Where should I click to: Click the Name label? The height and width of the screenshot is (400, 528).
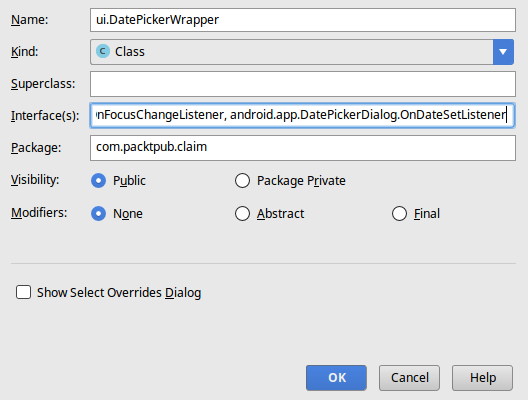pos(30,20)
